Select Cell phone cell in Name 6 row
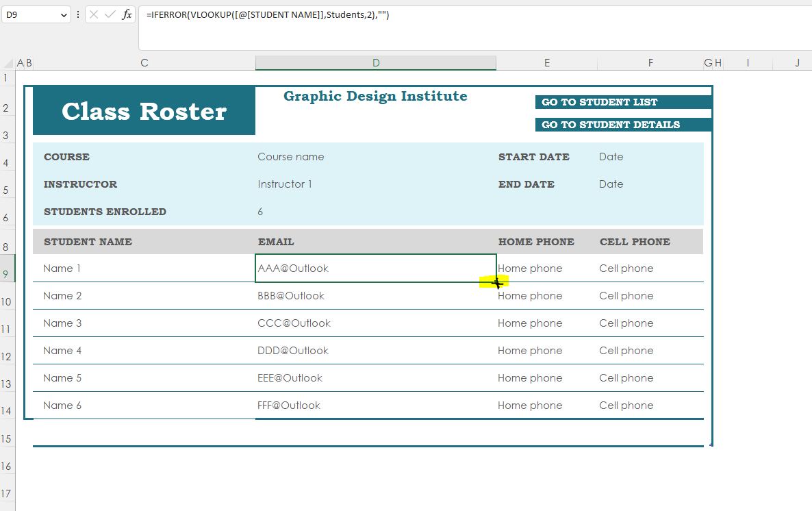The height and width of the screenshot is (511, 812). [650, 406]
